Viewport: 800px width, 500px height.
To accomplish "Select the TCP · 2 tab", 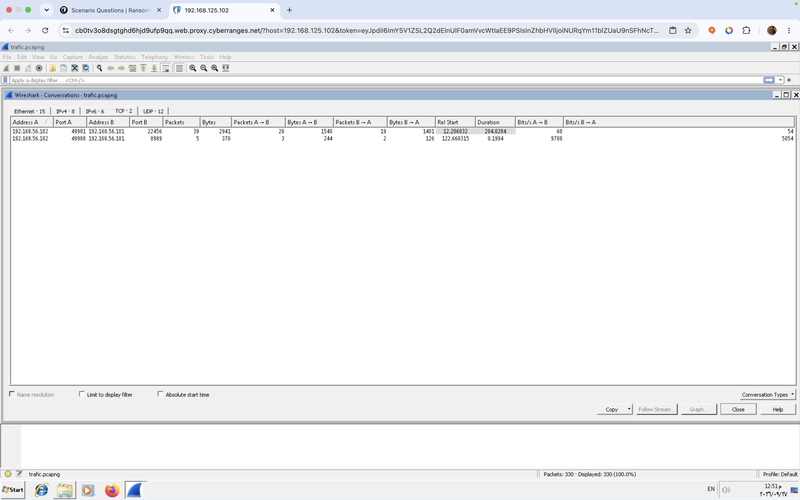I will coord(123,111).
